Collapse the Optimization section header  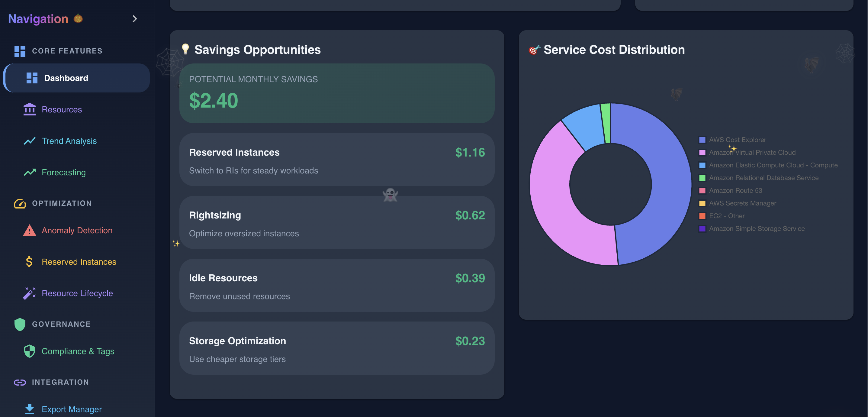[61, 203]
